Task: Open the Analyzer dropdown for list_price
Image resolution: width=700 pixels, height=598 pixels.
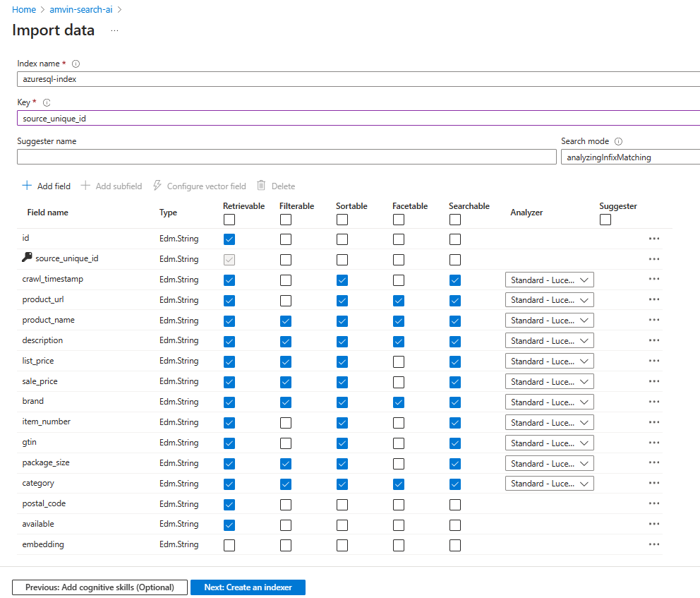Action: tap(550, 361)
